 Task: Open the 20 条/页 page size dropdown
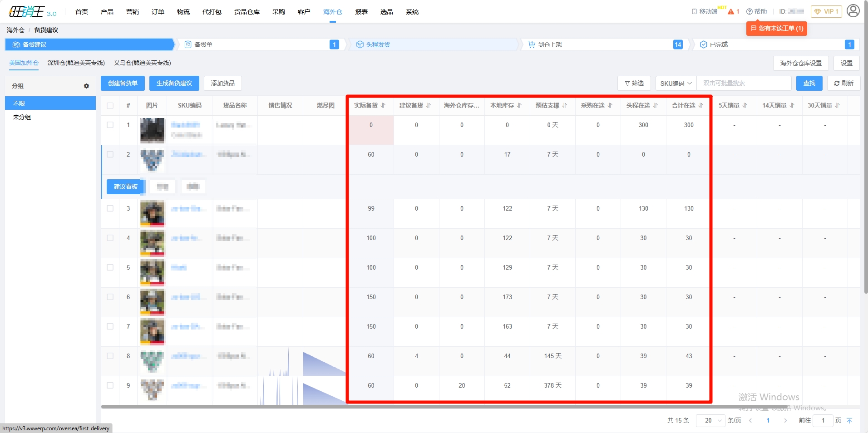pyautogui.click(x=710, y=421)
